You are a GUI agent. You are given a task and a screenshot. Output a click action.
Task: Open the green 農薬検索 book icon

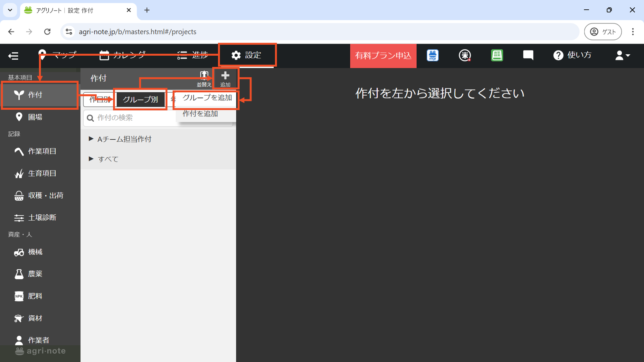pyautogui.click(x=497, y=55)
